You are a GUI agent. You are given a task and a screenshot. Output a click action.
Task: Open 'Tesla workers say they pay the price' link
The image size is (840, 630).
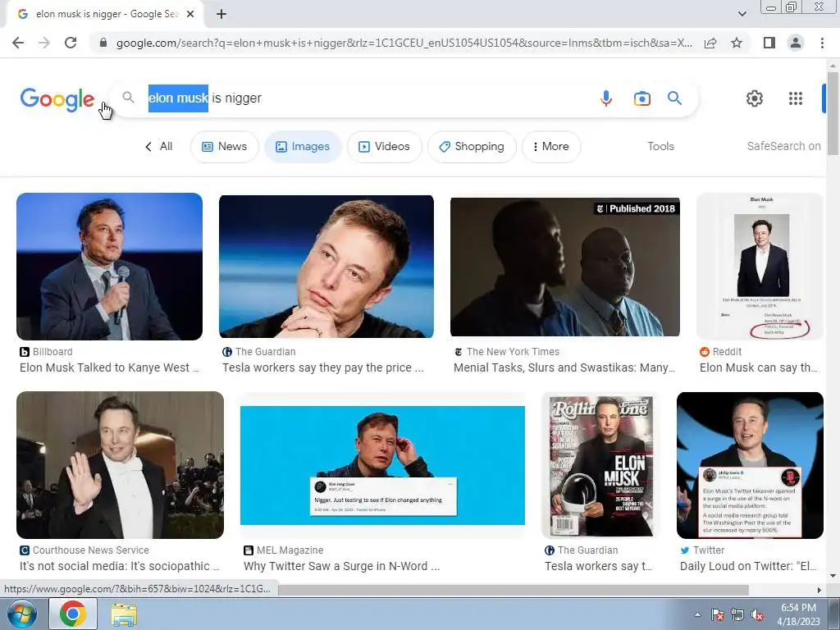click(323, 367)
